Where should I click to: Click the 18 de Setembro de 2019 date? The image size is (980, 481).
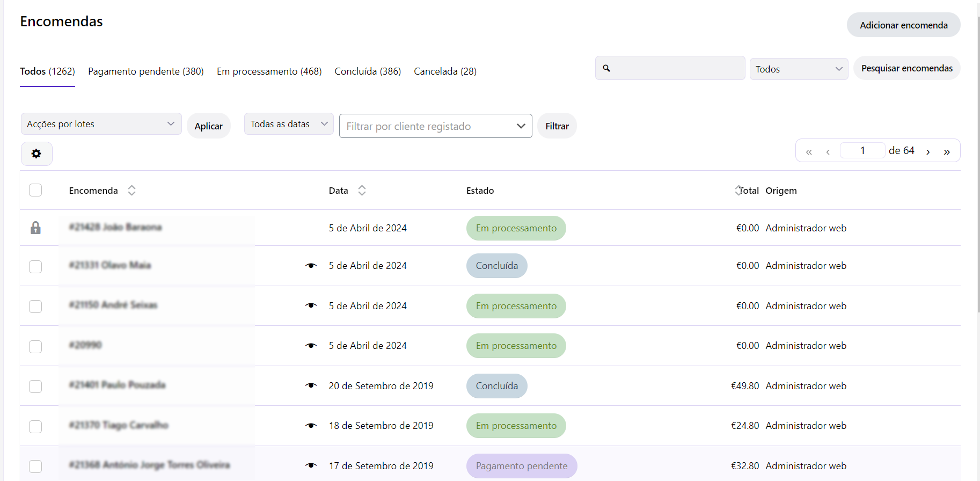381,426
